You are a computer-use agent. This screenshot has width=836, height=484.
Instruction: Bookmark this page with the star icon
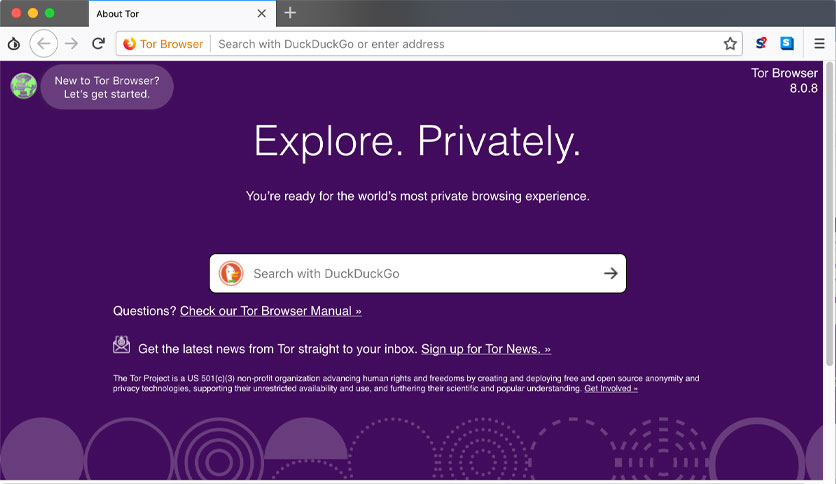[730, 44]
